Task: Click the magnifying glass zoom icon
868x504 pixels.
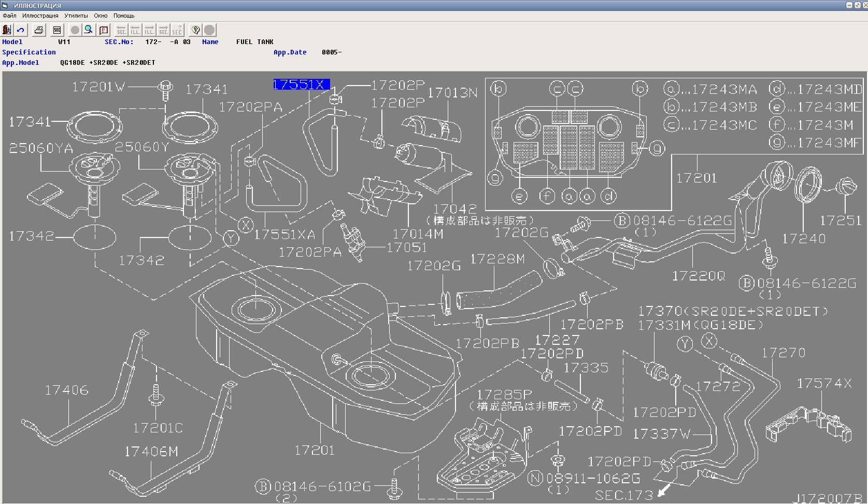Action: coord(89,30)
